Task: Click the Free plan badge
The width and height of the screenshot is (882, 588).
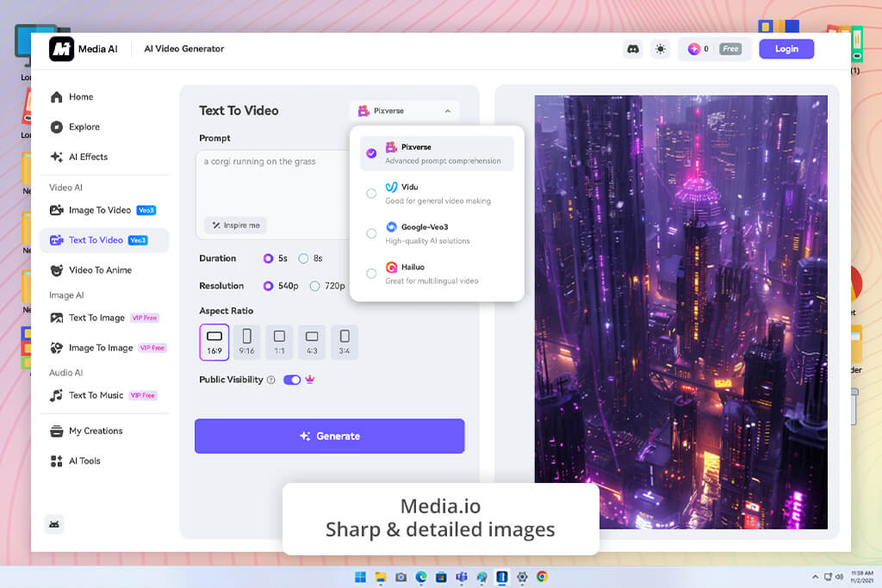Action: (x=730, y=49)
